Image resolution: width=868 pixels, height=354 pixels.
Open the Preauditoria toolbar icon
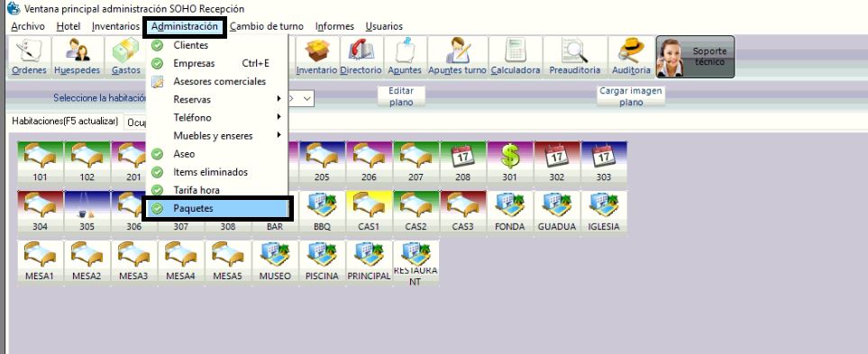tap(574, 57)
